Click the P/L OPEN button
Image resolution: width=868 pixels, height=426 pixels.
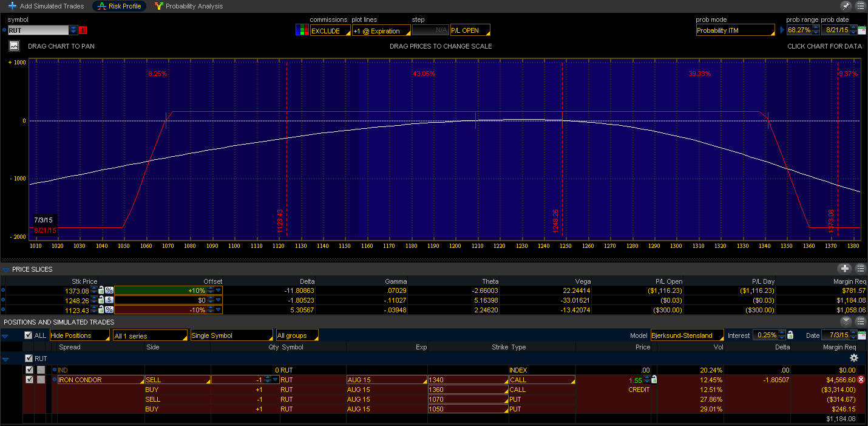(470, 29)
